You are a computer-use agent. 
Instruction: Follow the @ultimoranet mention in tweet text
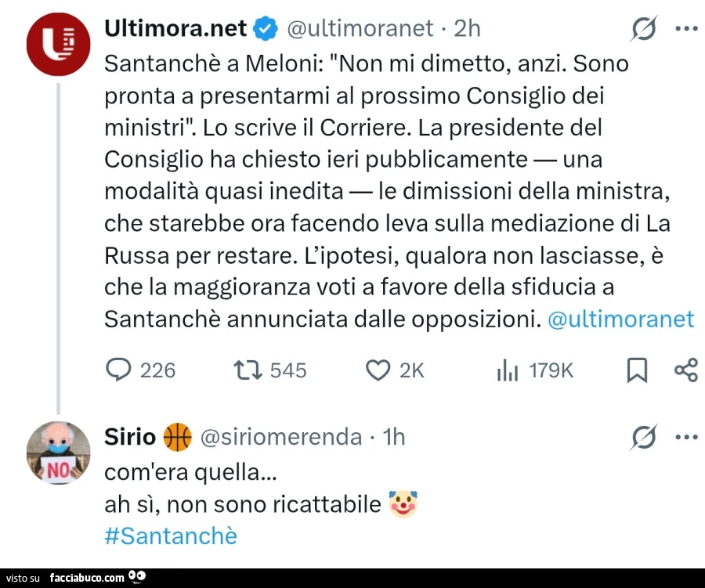(621, 319)
